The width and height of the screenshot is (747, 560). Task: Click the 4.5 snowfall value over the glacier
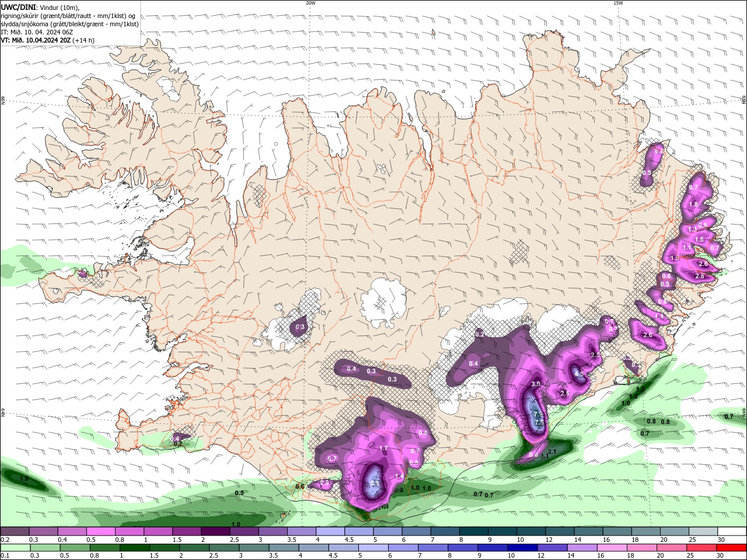578,373
